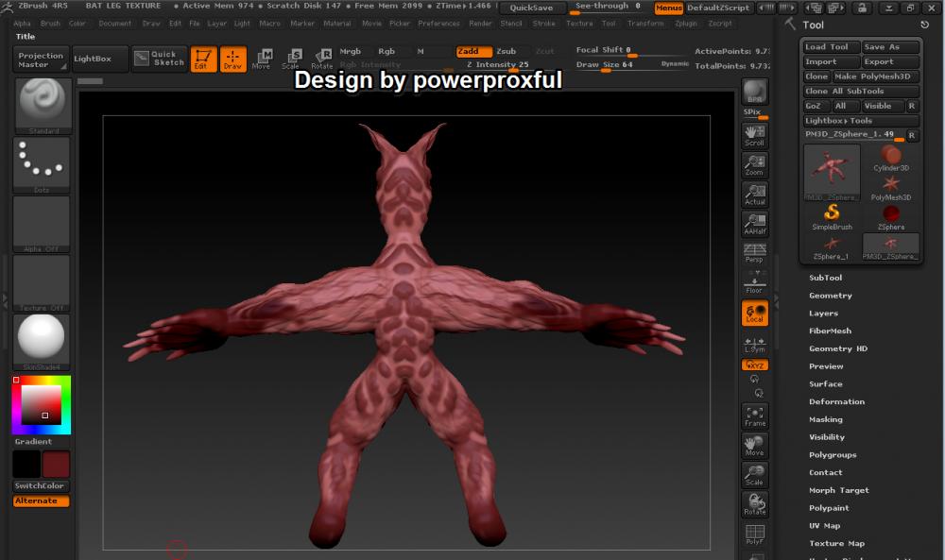Image resolution: width=945 pixels, height=560 pixels.
Task: Select the Scroll canvas tool
Action: tap(754, 136)
